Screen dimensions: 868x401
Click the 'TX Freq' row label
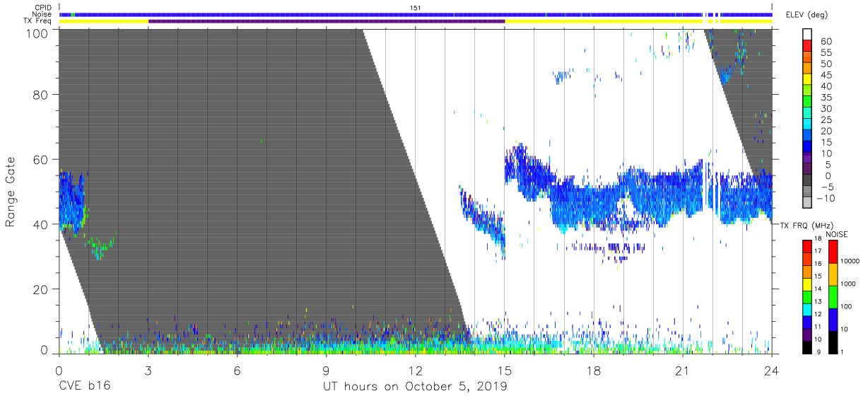(x=38, y=21)
